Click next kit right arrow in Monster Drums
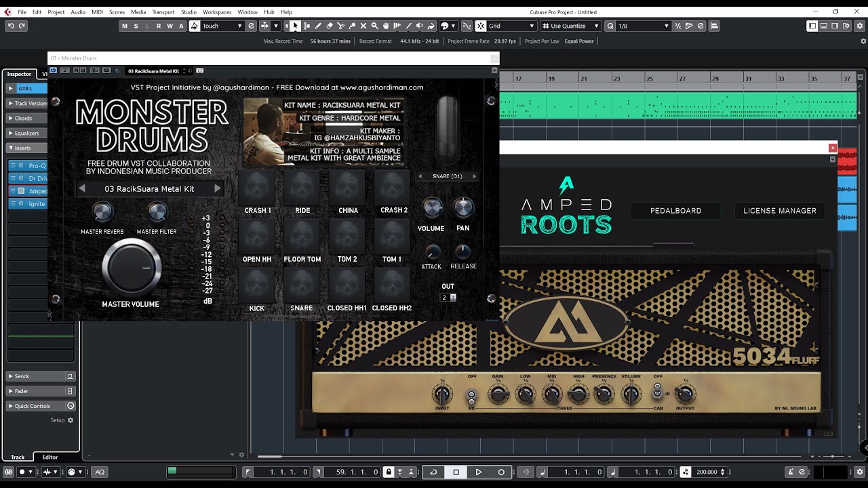 point(218,188)
